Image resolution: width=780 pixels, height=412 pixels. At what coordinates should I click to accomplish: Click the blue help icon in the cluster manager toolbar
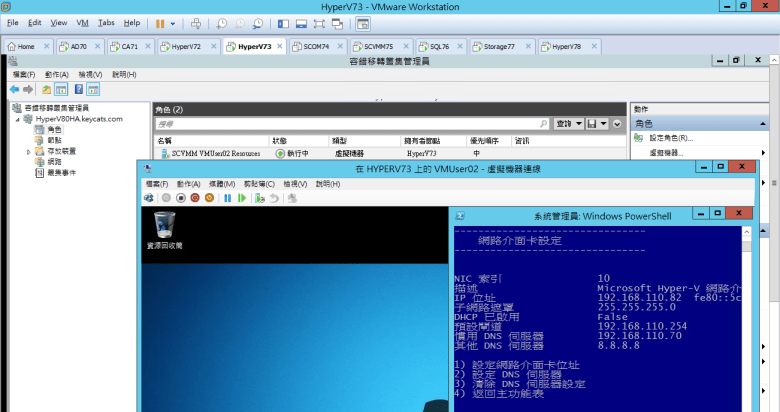coord(78,90)
